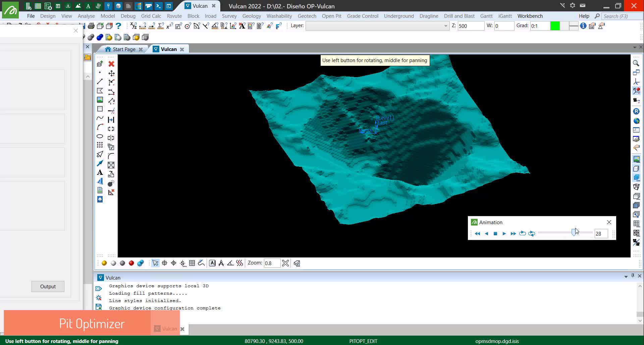
Task: Click the Search (F3) box
Action: [x=622, y=16]
